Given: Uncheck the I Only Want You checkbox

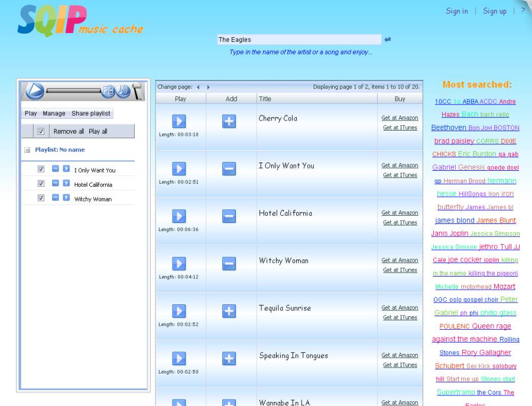Looking at the screenshot, I should coord(41,170).
